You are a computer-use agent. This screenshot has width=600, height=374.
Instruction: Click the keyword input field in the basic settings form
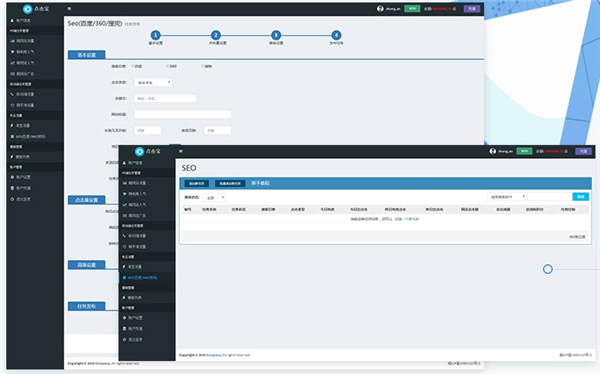coord(165,98)
